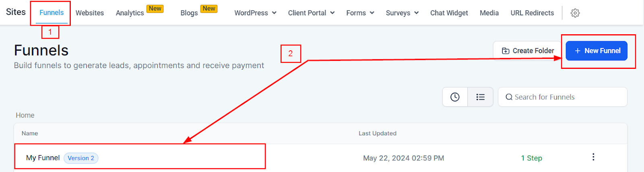
Task: Open the Analytics tab
Action: click(x=130, y=13)
